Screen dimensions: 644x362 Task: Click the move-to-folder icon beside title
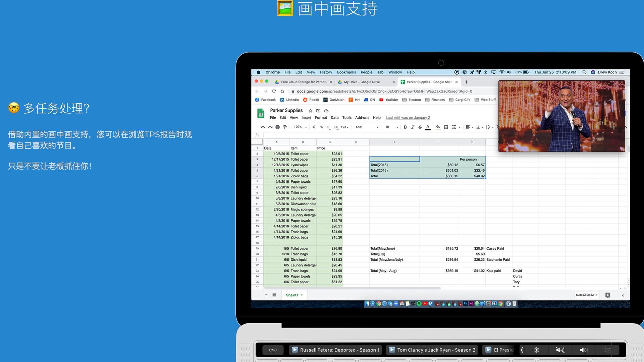(x=318, y=111)
